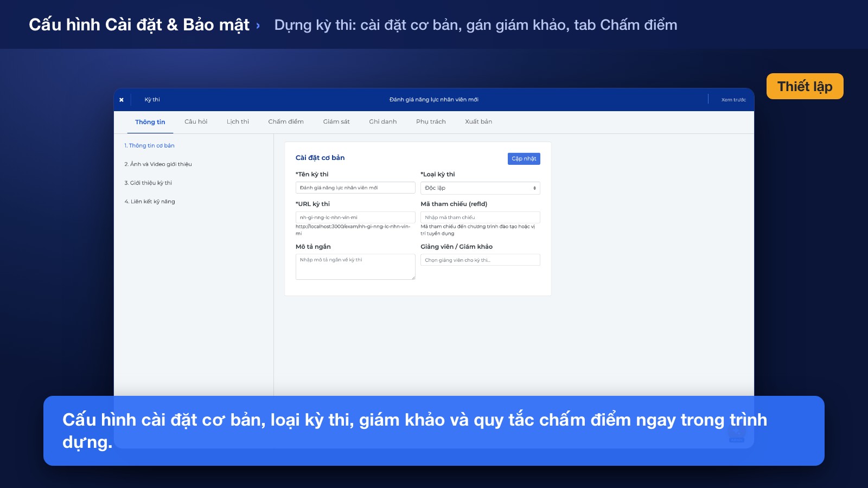868x488 pixels.
Task: Click the Thiết lập badge
Action: click(x=805, y=86)
